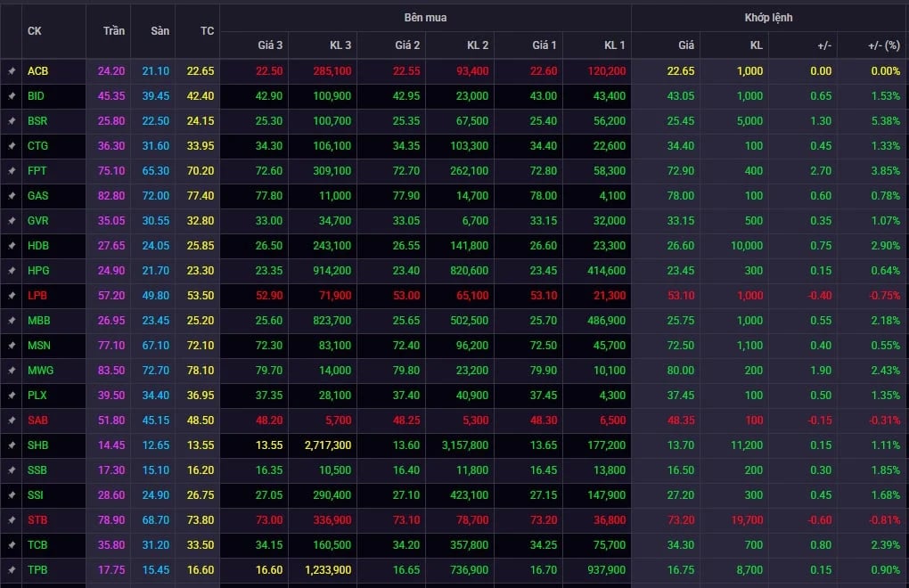Toggle the pin icon for SHB
The width and height of the screenshot is (909, 588).
(12, 445)
